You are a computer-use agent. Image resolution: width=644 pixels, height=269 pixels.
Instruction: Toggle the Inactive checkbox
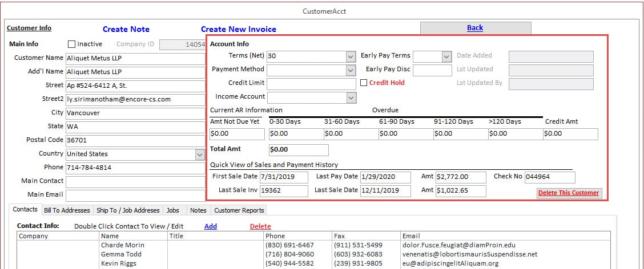71,44
